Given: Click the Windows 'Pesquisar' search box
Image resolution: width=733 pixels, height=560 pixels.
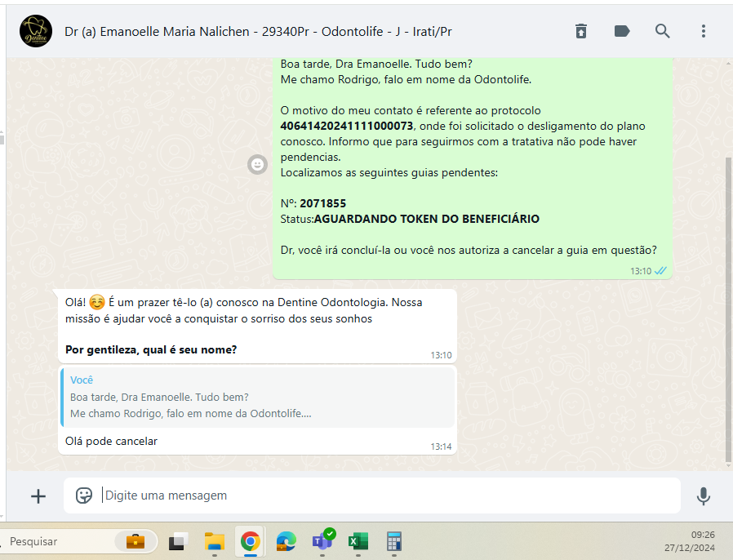Looking at the screenshot, I should pos(77,541).
